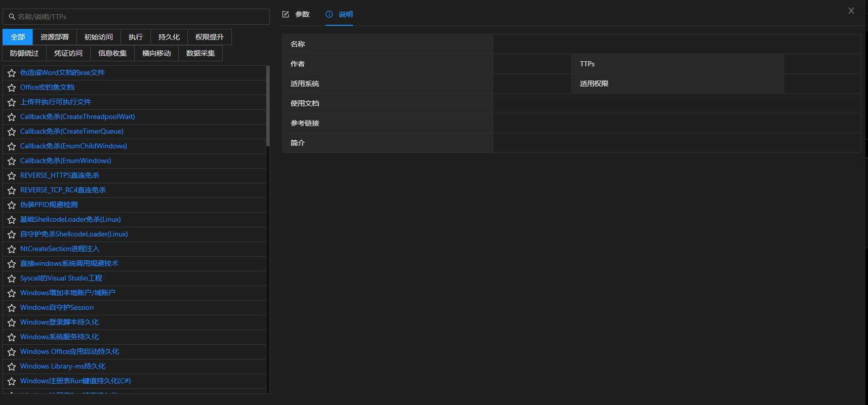Open Office宏钓鱼文档 module
The width and height of the screenshot is (868, 405).
tap(47, 88)
